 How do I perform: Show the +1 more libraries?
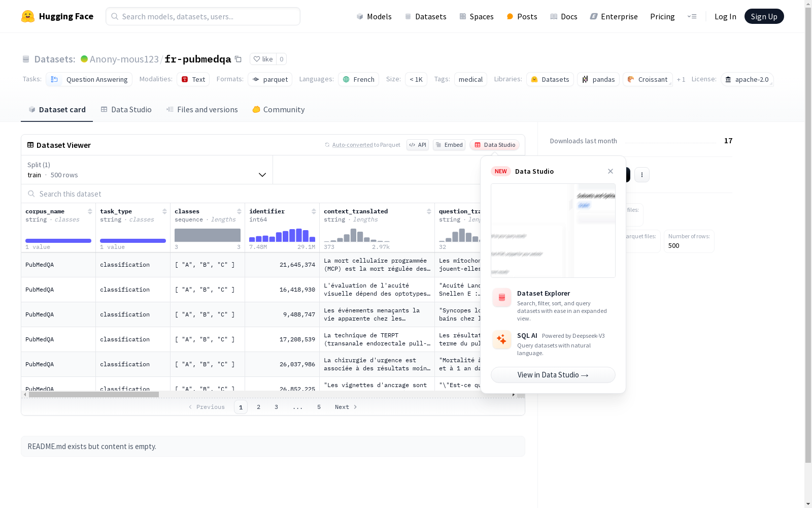point(681,79)
